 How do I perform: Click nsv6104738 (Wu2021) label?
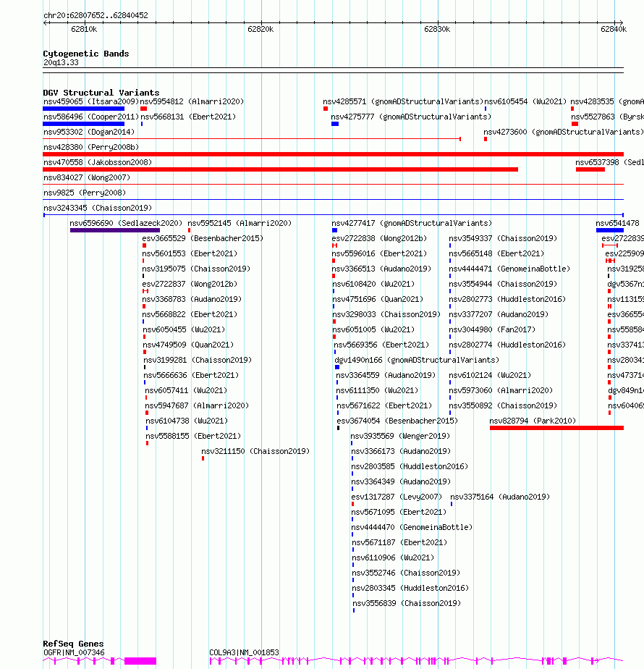187,421
